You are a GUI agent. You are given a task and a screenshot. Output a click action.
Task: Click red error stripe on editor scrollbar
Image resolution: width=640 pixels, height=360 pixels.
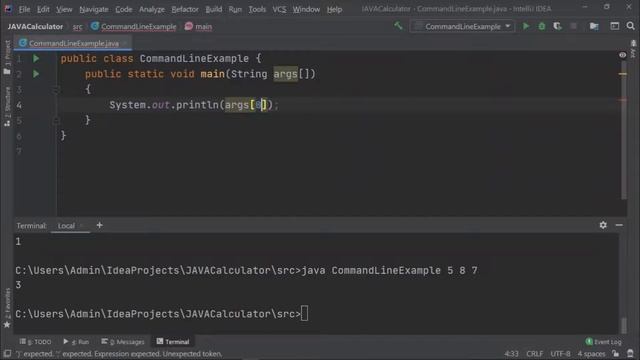pyautogui.click(x=622, y=100)
